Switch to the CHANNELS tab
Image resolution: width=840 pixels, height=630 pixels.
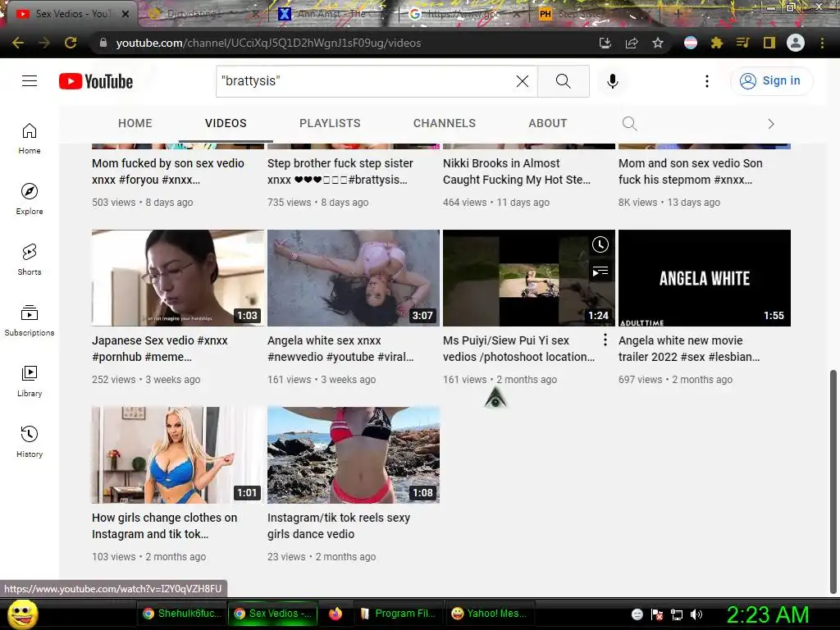pyautogui.click(x=444, y=123)
